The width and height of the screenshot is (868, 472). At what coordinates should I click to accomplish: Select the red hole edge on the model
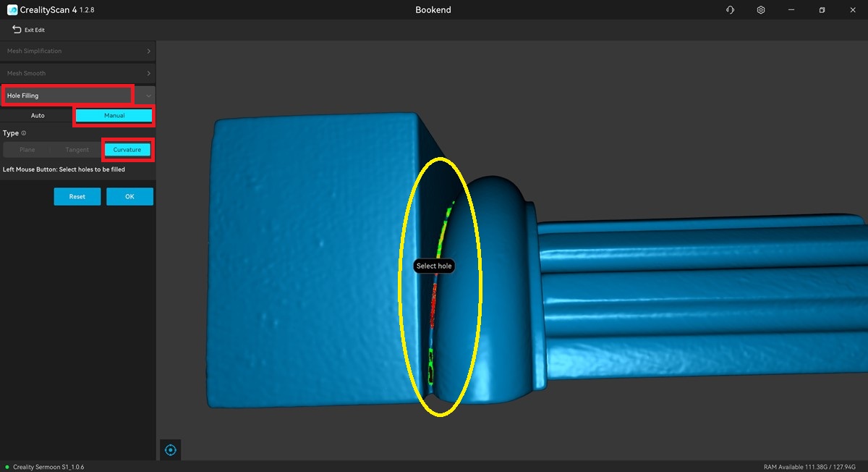[434, 304]
